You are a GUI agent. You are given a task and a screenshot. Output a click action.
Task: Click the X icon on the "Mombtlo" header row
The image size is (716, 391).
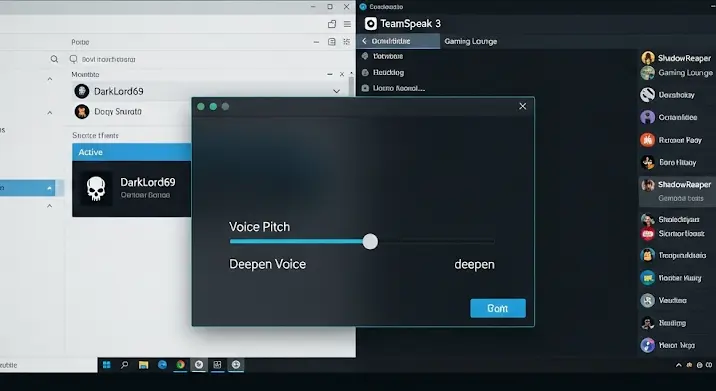tap(342, 74)
